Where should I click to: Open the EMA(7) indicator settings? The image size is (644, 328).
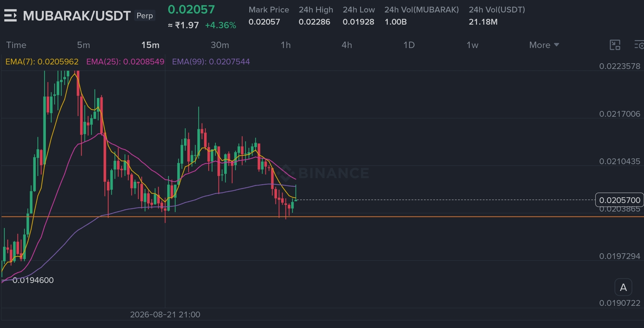point(42,62)
